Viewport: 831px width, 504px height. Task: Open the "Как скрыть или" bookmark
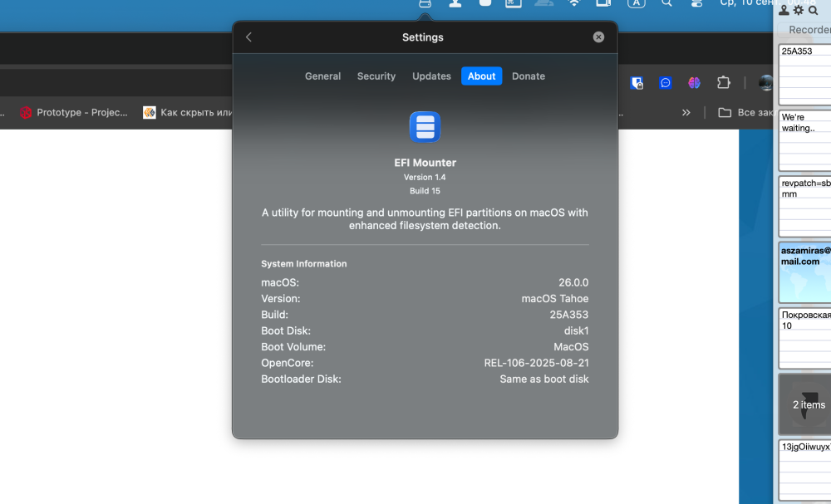[x=188, y=112]
